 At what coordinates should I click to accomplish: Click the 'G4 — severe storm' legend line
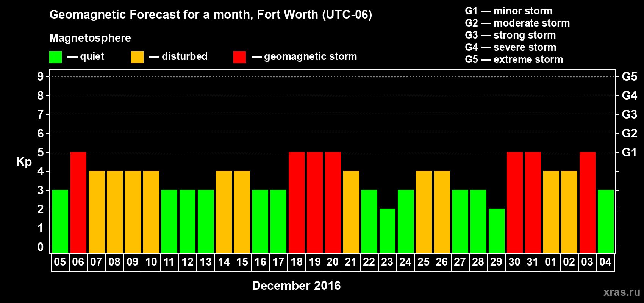point(510,47)
